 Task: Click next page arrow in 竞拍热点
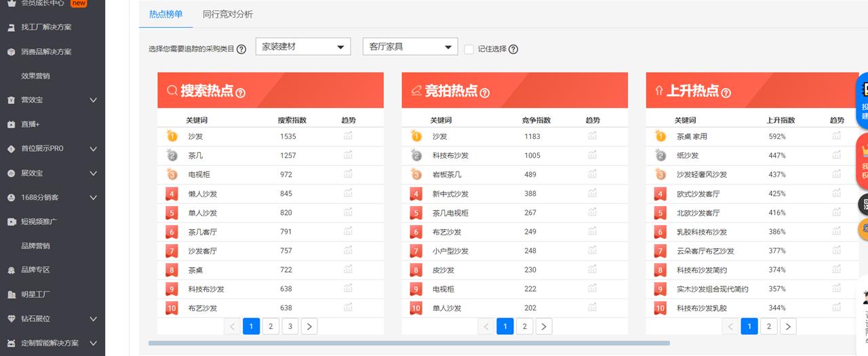pos(544,326)
